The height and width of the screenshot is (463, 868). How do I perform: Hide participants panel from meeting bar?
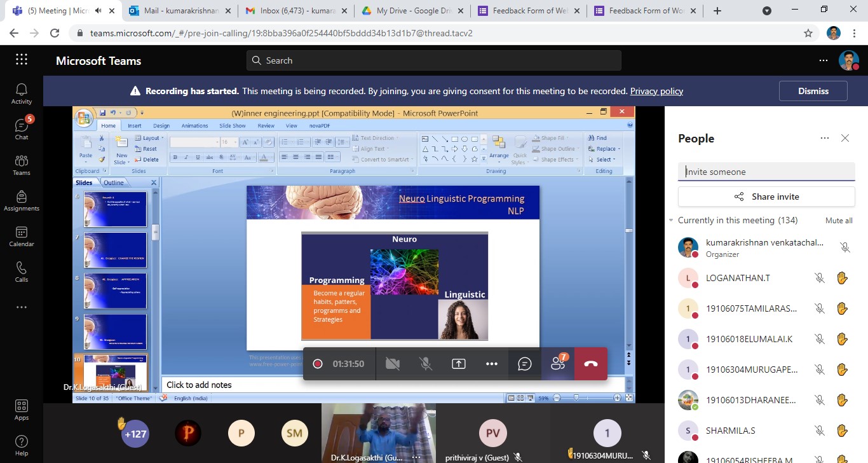558,364
